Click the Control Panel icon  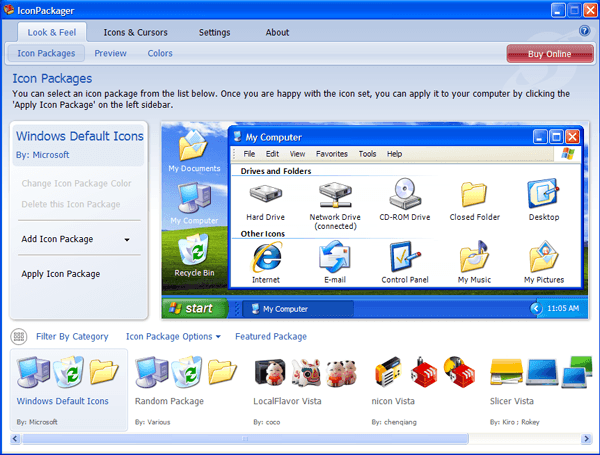404,257
